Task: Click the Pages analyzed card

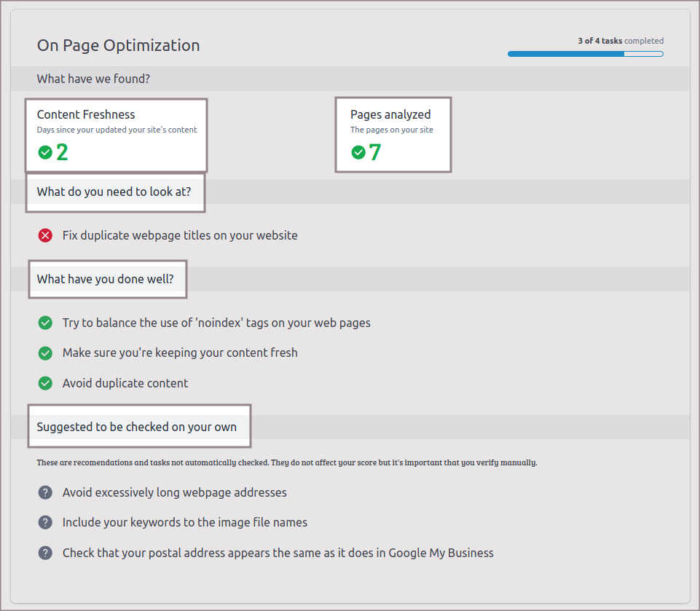Action: [x=393, y=134]
